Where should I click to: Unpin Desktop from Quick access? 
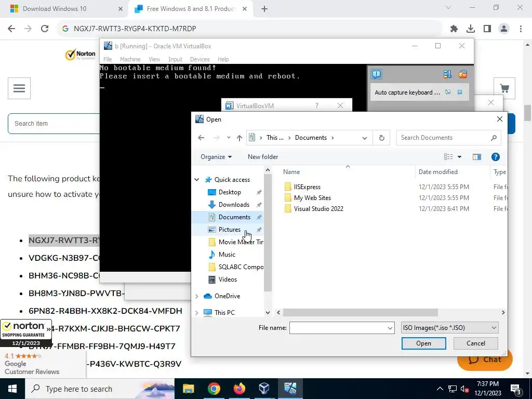(259, 192)
